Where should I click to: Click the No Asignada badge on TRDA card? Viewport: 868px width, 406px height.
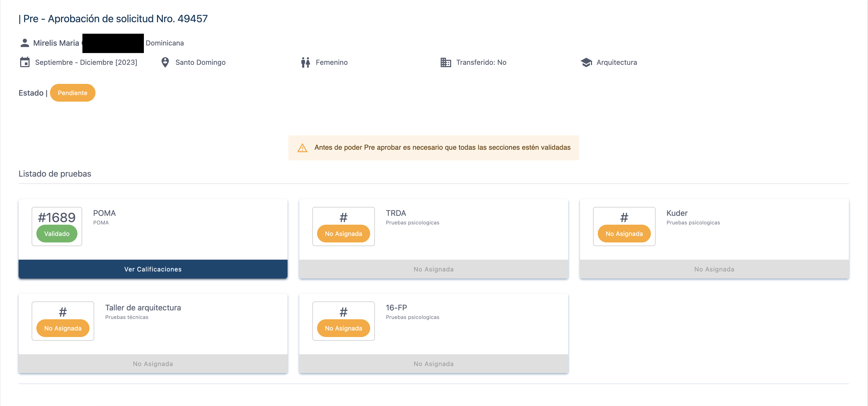pyautogui.click(x=343, y=234)
